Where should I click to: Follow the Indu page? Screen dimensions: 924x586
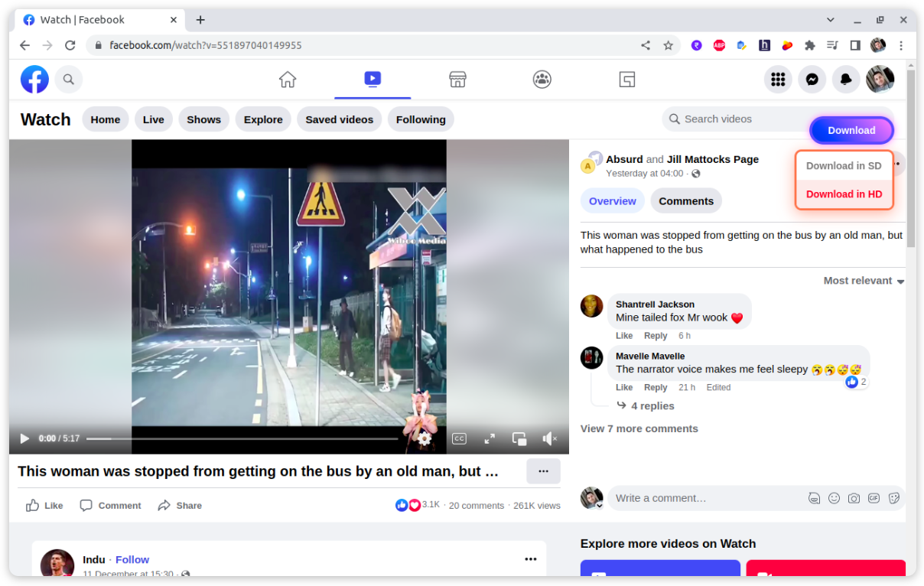pyautogui.click(x=132, y=559)
